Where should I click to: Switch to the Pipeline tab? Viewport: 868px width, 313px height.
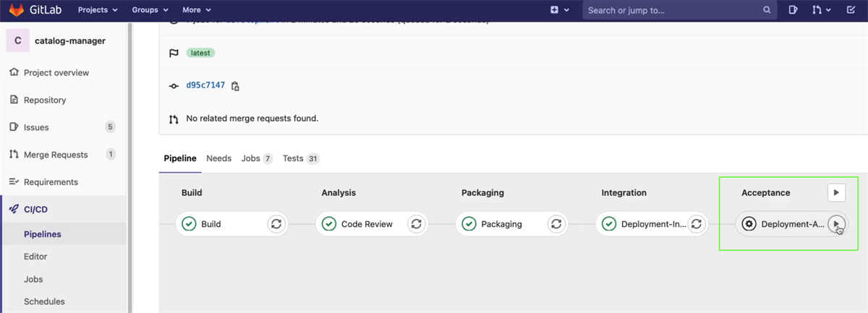coord(180,158)
